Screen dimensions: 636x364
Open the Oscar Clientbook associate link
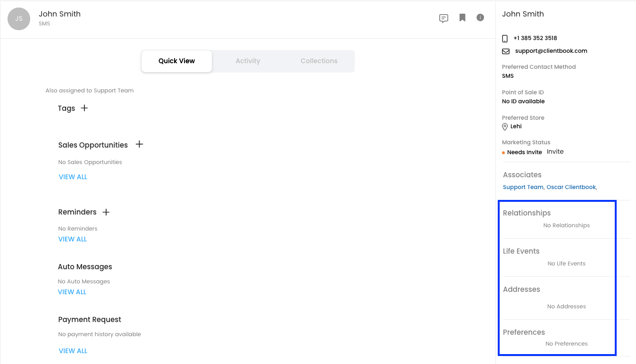point(571,187)
